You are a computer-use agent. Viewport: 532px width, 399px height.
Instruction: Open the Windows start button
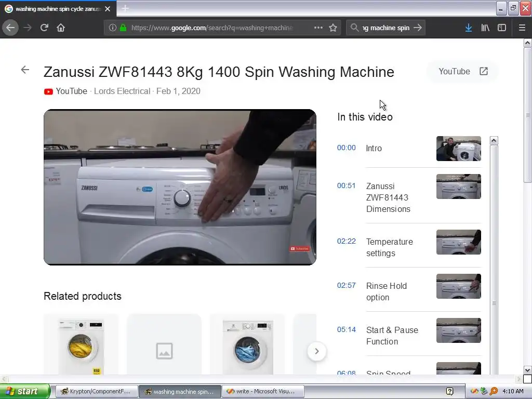pyautogui.click(x=25, y=392)
